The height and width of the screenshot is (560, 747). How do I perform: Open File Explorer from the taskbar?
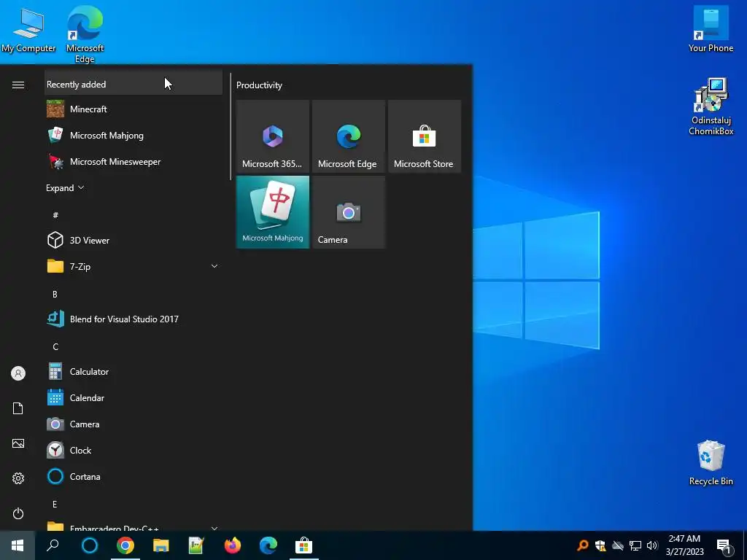point(161,545)
